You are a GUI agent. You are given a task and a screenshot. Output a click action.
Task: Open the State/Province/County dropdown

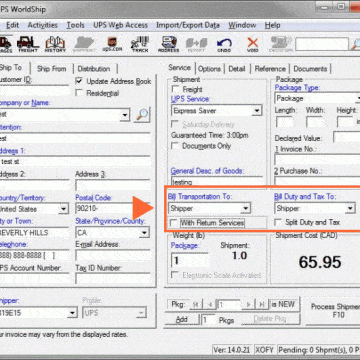pos(144,232)
